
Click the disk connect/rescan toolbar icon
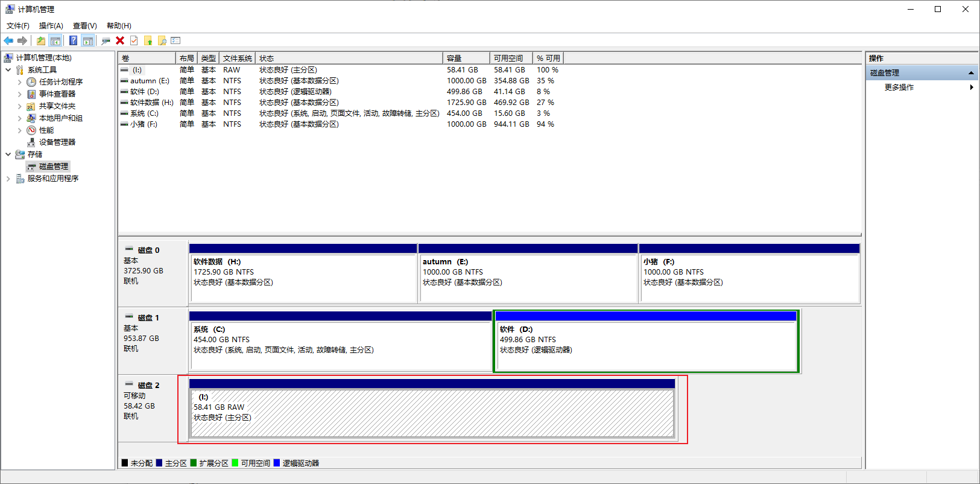pyautogui.click(x=106, y=40)
